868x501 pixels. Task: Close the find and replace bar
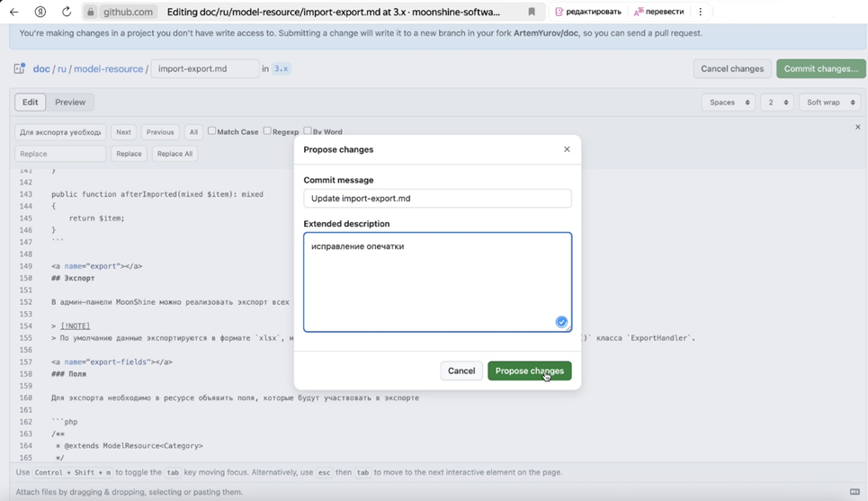858,127
